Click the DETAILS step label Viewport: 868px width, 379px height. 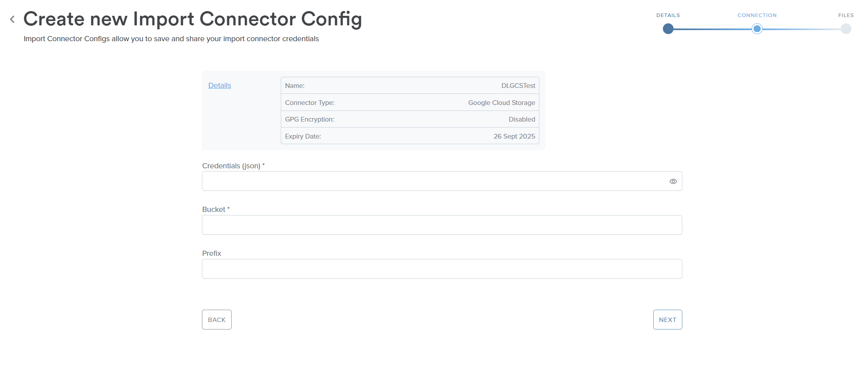tap(668, 15)
